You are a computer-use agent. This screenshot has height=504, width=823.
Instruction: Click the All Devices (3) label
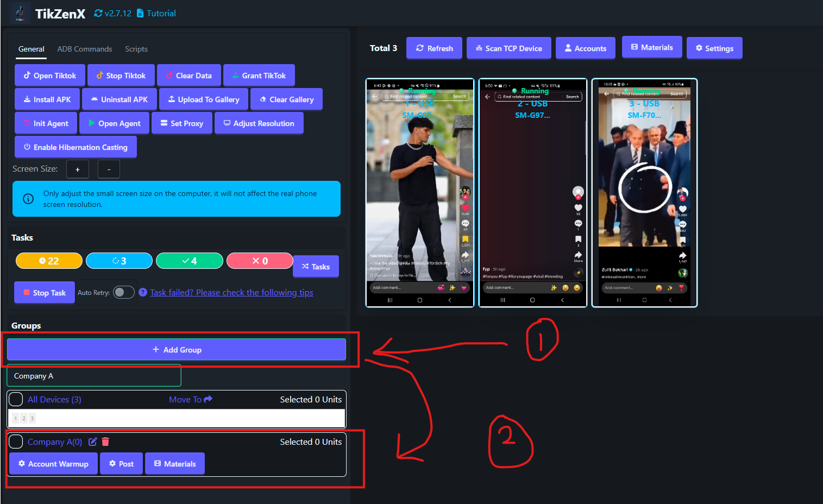click(x=54, y=399)
